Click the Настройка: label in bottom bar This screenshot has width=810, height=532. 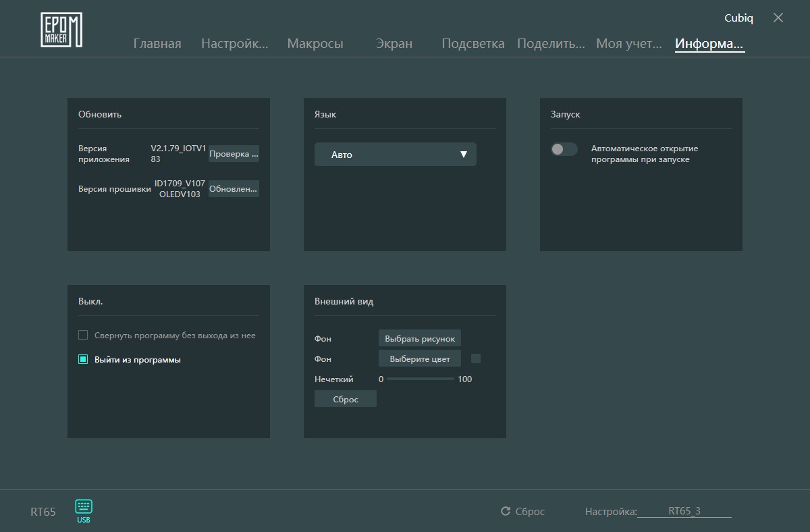(611, 512)
